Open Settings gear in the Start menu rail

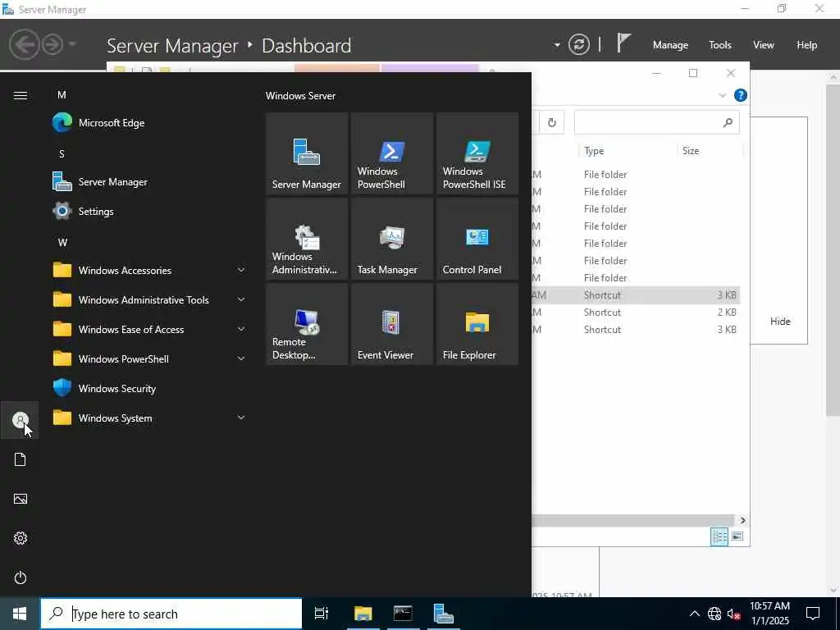[20, 538]
